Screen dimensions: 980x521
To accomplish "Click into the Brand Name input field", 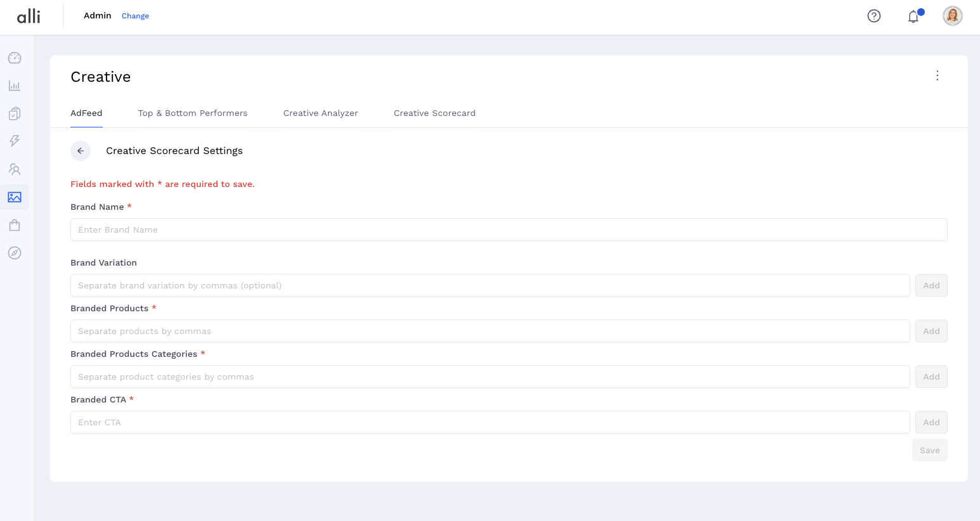I will pos(509,229).
